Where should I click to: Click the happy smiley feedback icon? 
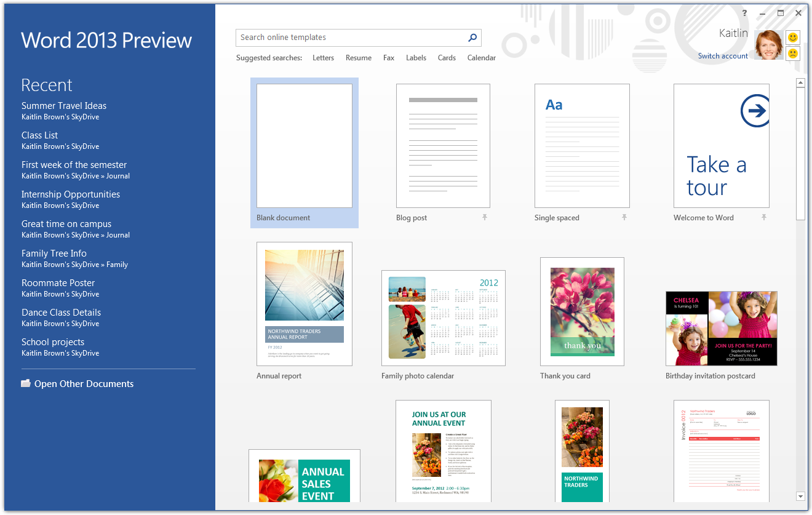[793, 38]
